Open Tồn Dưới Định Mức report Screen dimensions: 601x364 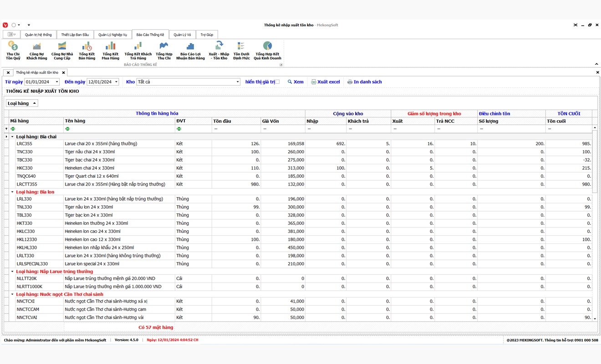[x=241, y=50]
